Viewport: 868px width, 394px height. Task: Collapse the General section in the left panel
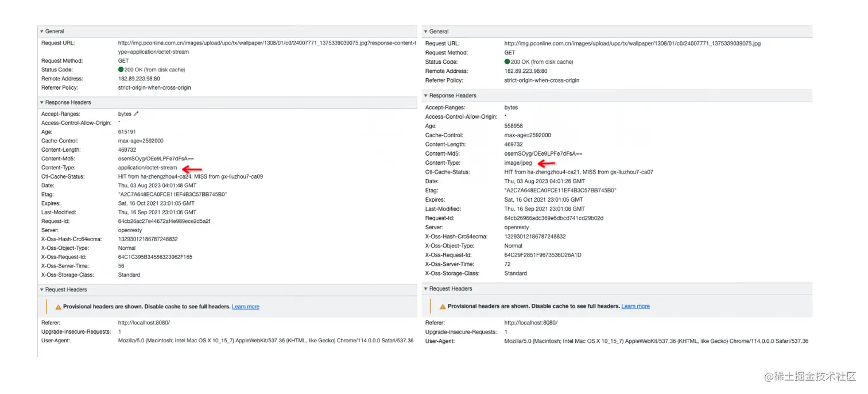42,31
